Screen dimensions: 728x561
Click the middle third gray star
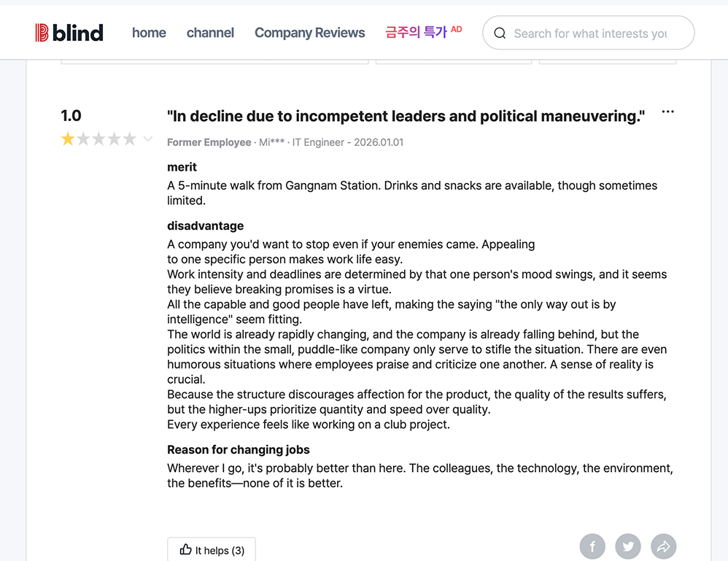coord(98,139)
